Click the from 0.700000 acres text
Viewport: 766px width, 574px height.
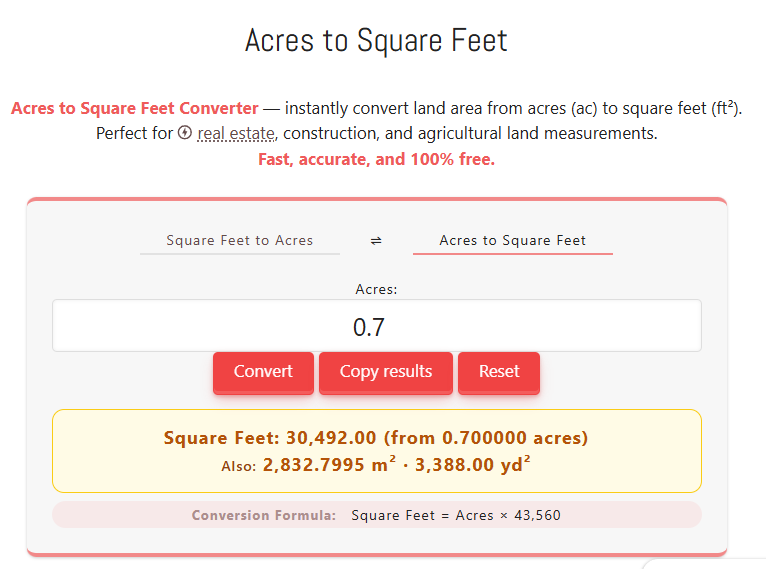click(x=487, y=438)
